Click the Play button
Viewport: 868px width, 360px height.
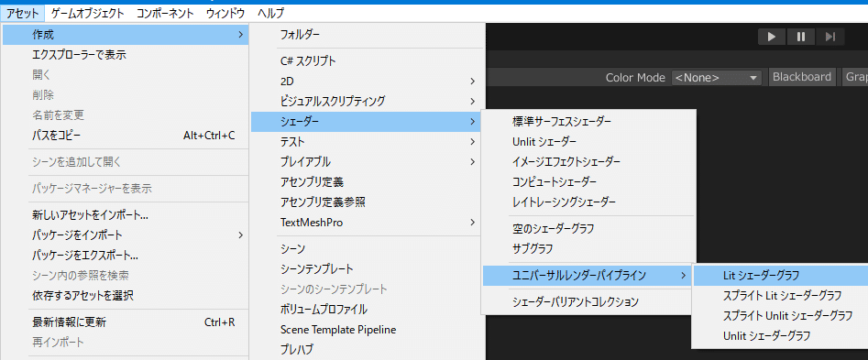click(x=772, y=37)
